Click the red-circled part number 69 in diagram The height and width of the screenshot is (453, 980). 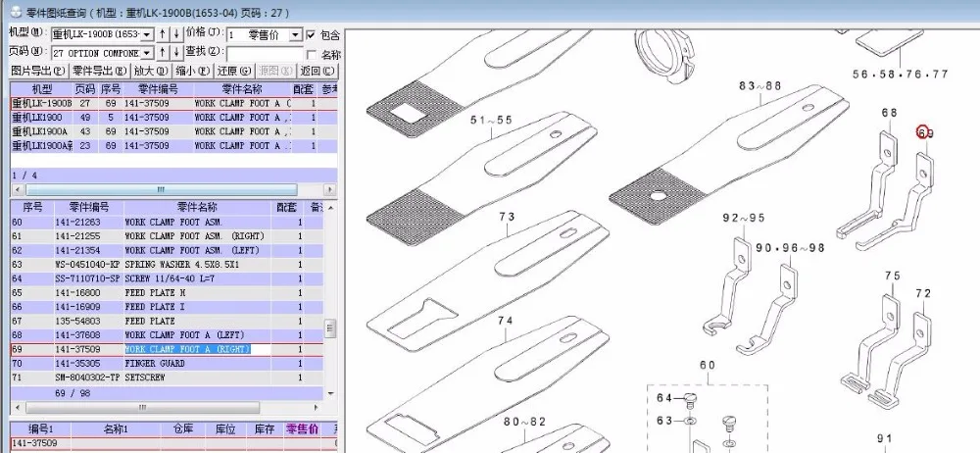(925, 132)
